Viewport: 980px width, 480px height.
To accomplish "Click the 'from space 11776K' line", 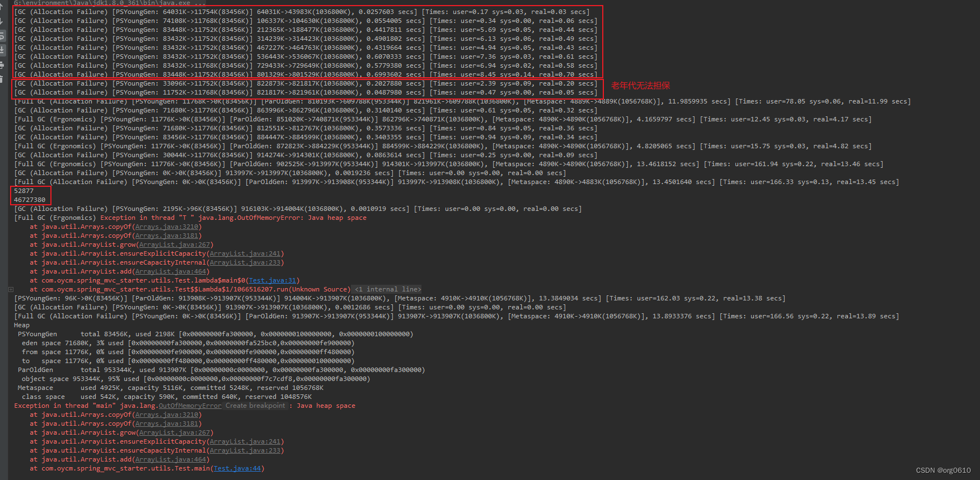I will click(187, 352).
